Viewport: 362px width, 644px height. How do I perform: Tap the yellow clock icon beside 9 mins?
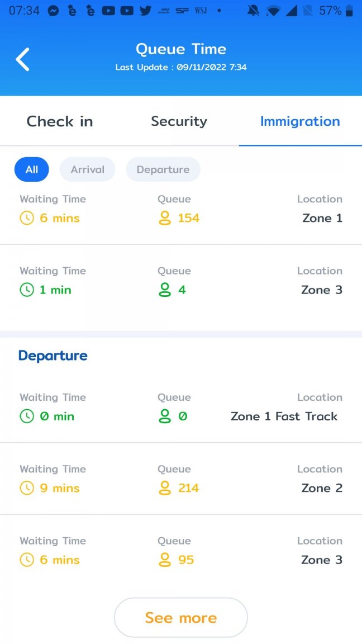coord(27,488)
